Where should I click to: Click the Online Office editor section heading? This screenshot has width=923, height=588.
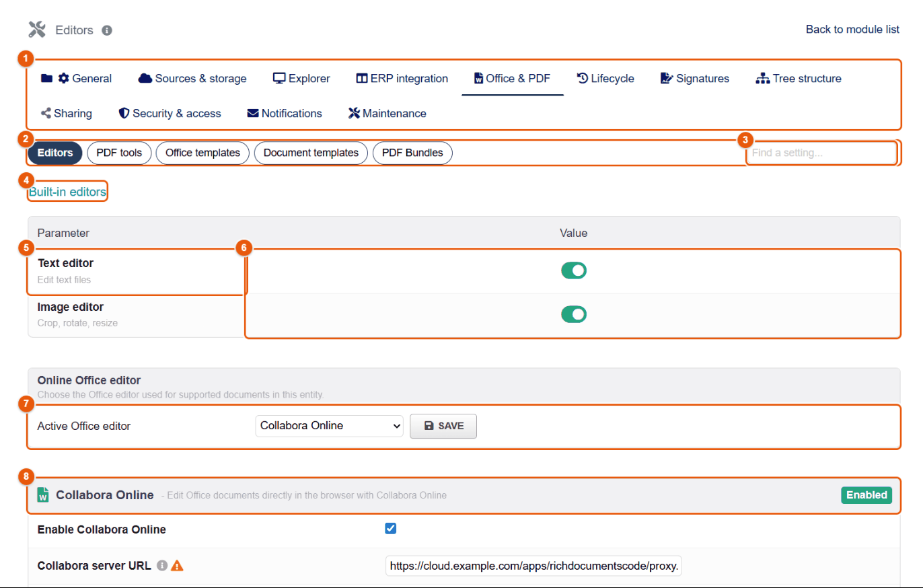point(89,381)
